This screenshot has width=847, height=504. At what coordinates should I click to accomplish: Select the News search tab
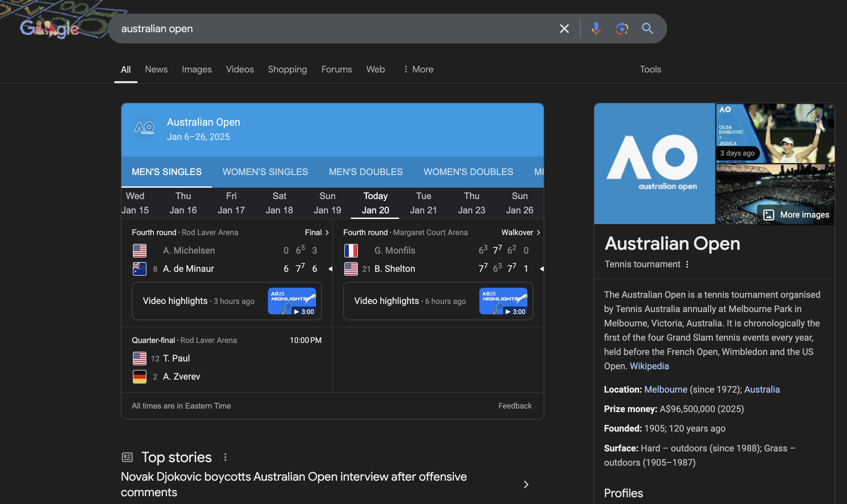pos(156,69)
